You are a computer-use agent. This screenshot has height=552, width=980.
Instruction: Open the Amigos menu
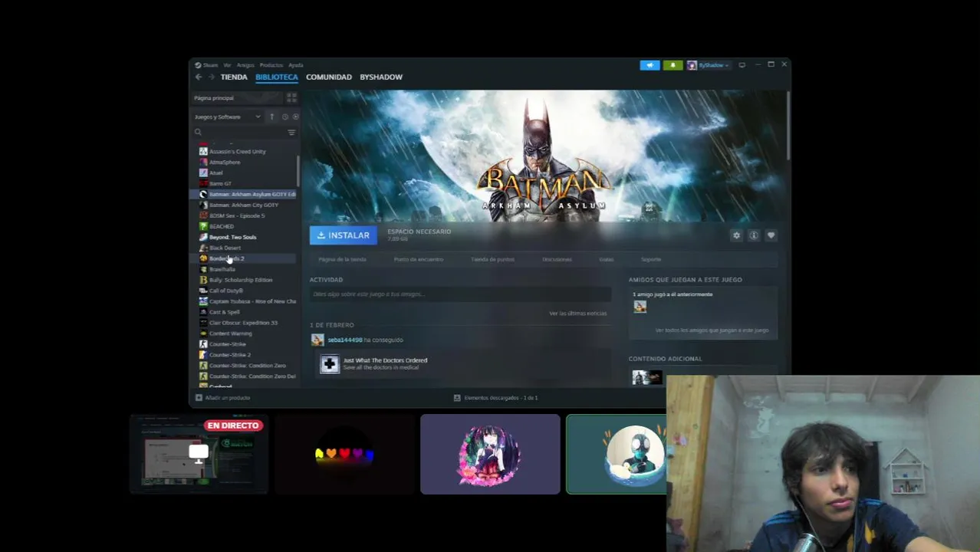click(x=245, y=65)
